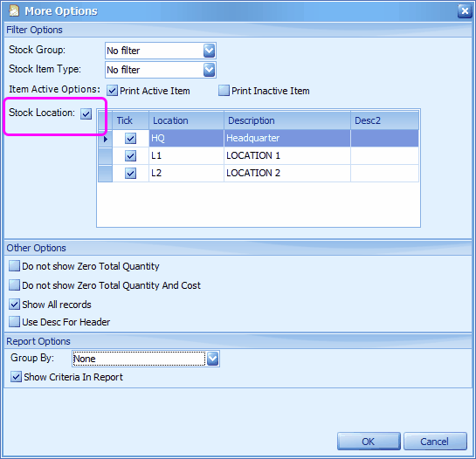Expand the Group By dropdown
The height and width of the screenshot is (459, 476).
(212, 359)
